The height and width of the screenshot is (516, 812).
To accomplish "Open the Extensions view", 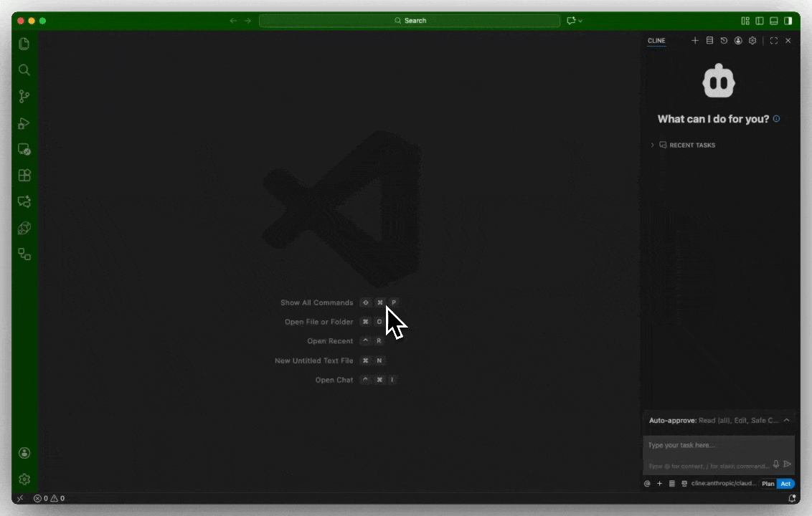I will [x=24, y=176].
